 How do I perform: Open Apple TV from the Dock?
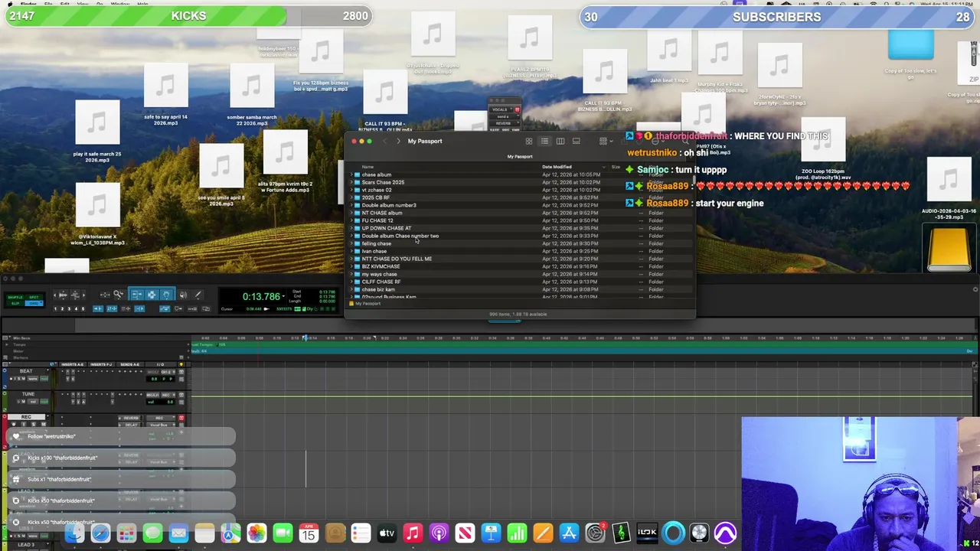(387, 533)
